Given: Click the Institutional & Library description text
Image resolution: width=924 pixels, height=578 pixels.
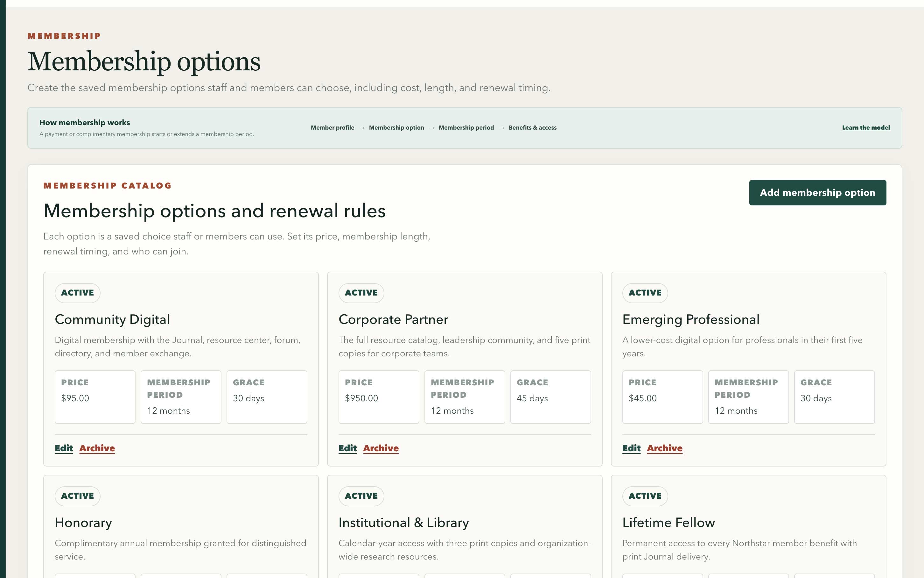Looking at the screenshot, I should [x=465, y=550].
